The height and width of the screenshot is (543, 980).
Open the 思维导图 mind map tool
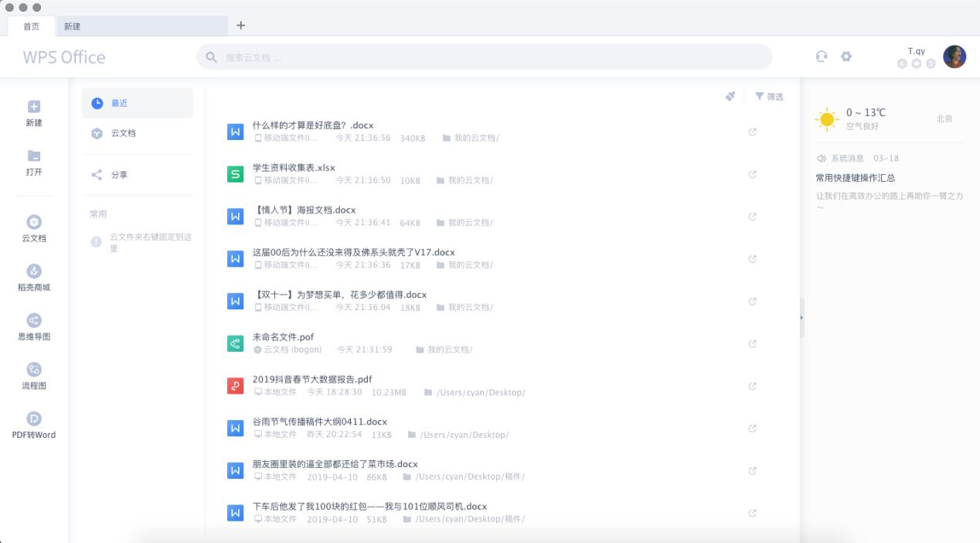pyautogui.click(x=33, y=325)
